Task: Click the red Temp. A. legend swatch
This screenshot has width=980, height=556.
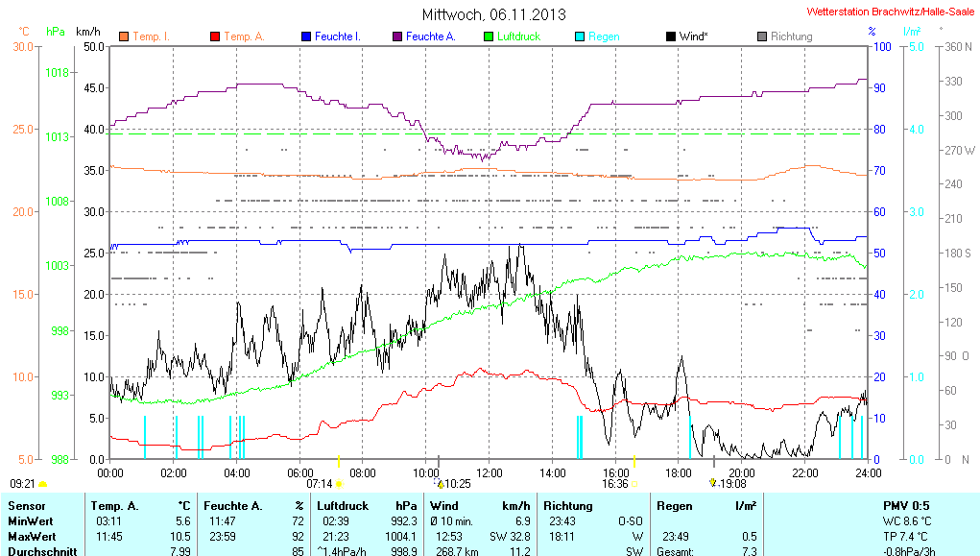Action: point(214,36)
